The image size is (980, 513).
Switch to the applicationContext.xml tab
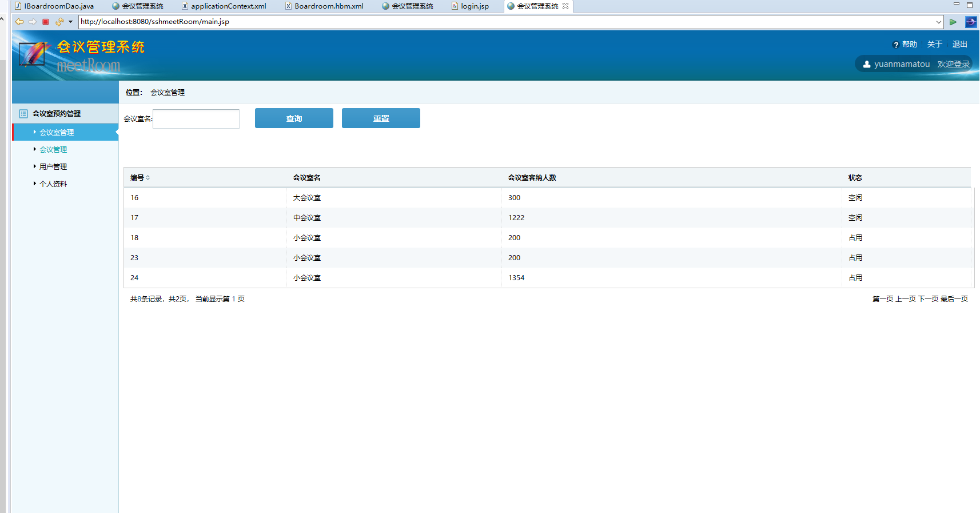pyautogui.click(x=228, y=6)
